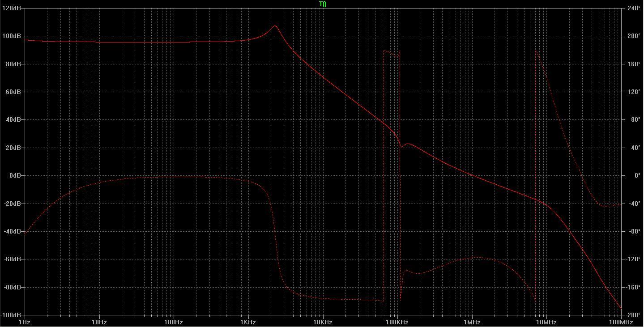The image size is (644, 327).
Task: Click the -160° phase axis label
Action: [633, 287]
